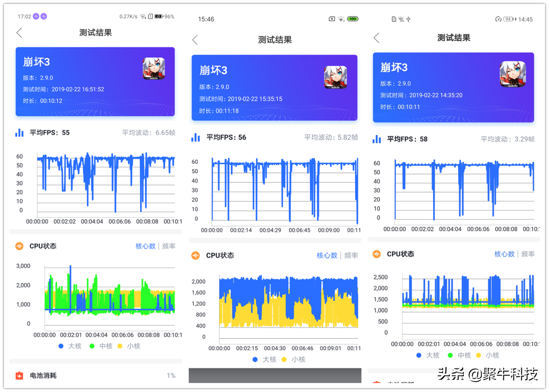Screen dimensions: 549x392
Task: Click 版本: 2.9.0 in right screen card
Action: tap(396, 83)
